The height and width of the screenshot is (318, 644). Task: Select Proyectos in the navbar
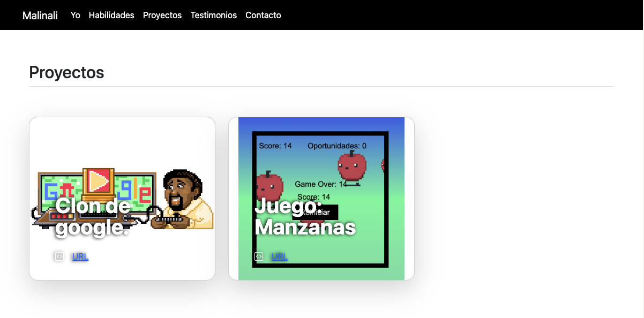162,15
